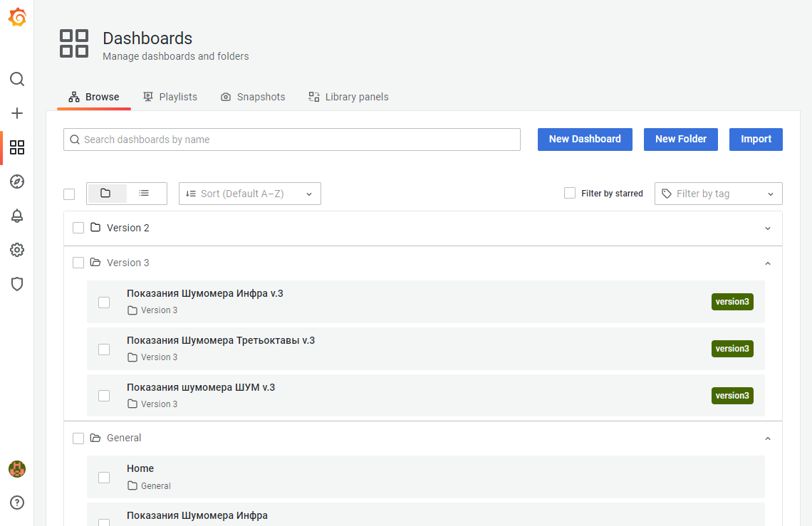Click the Grafana logo in the sidebar

17,18
